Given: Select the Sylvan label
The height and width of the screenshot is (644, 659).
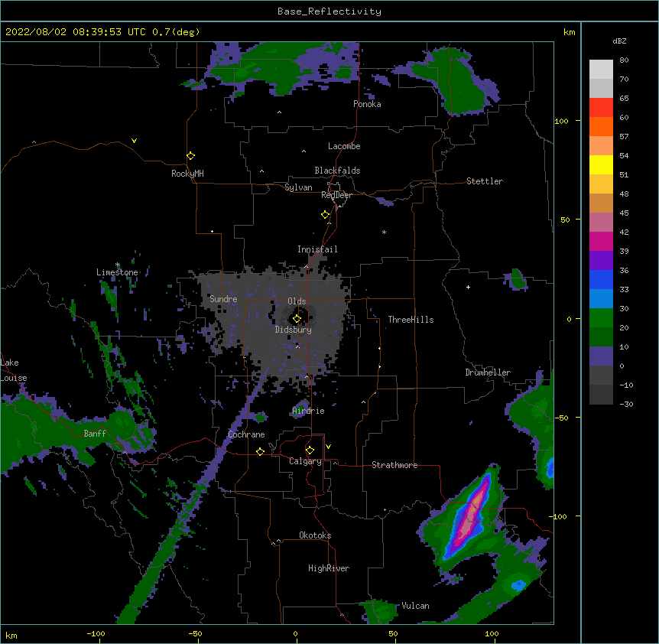Looking at the screenshot, I should (x=298, y=187).
